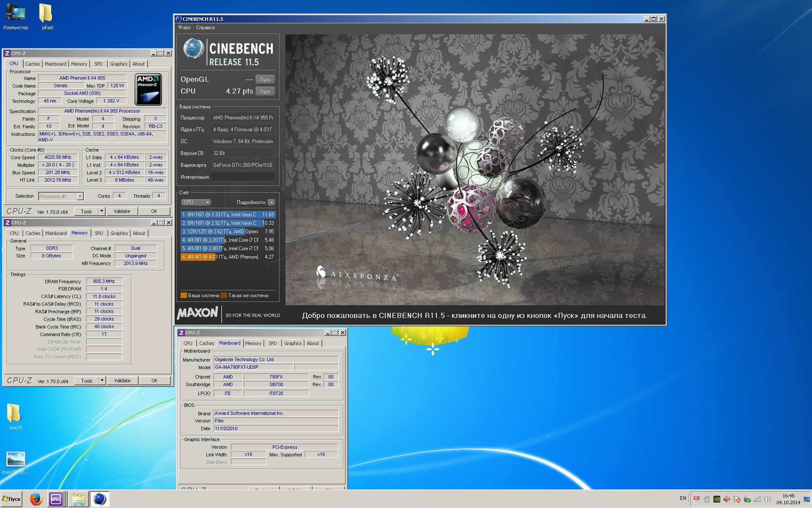
Task: Click the rendered Cinebench scene image
Action: 475,169
